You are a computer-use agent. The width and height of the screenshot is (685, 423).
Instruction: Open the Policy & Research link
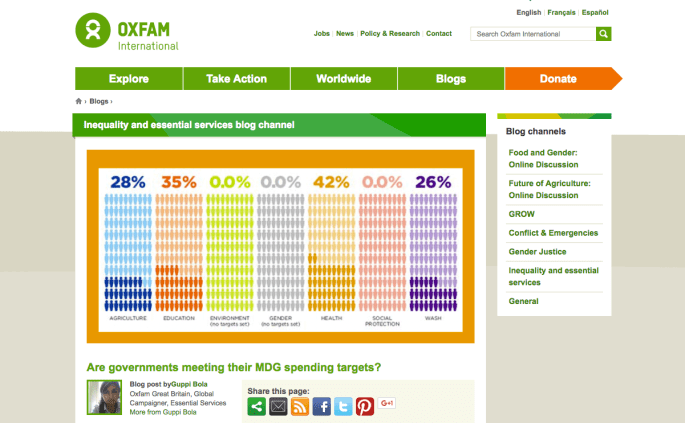pyautogui.click(x=390, y=34)
